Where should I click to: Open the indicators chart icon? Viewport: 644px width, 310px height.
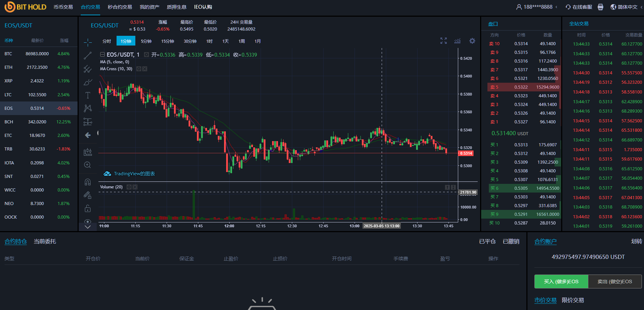point(458,41)
